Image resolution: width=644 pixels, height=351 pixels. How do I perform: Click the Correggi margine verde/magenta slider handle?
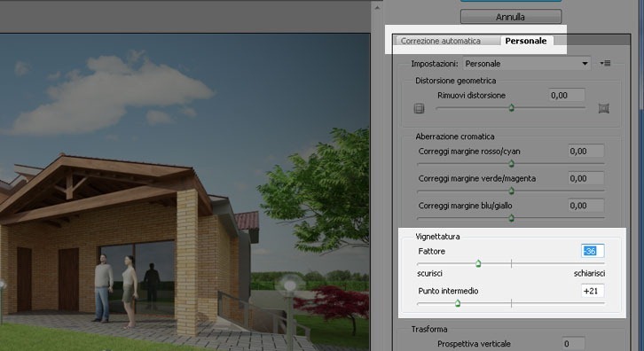click(x=511, y=191)
